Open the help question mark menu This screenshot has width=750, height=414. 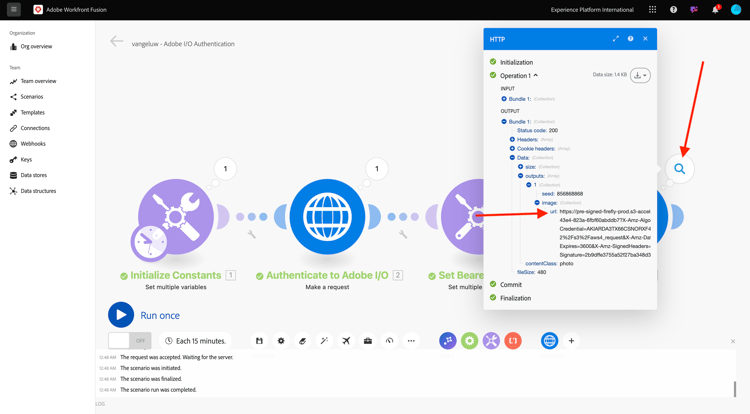(673, 10)
